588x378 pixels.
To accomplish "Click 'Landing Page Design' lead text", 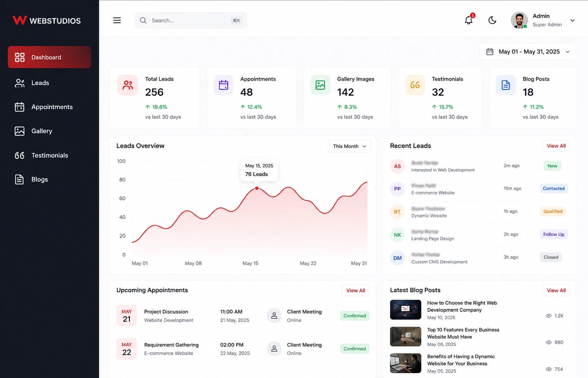I will (433, 239).
